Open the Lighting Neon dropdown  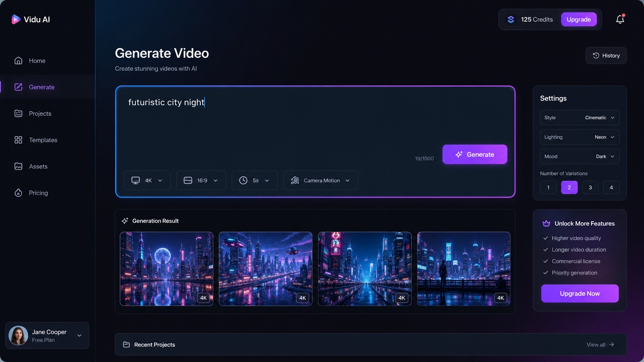tap(580, 137)
